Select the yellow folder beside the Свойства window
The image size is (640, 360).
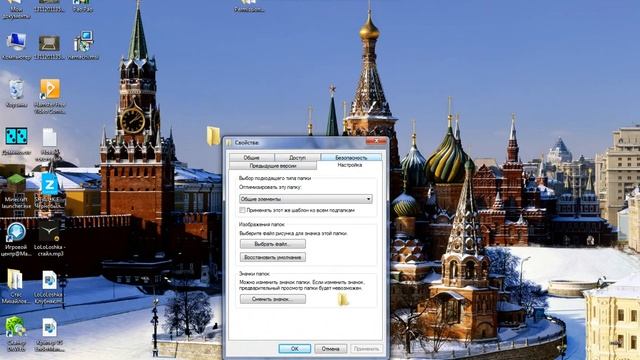click(213, 136)
